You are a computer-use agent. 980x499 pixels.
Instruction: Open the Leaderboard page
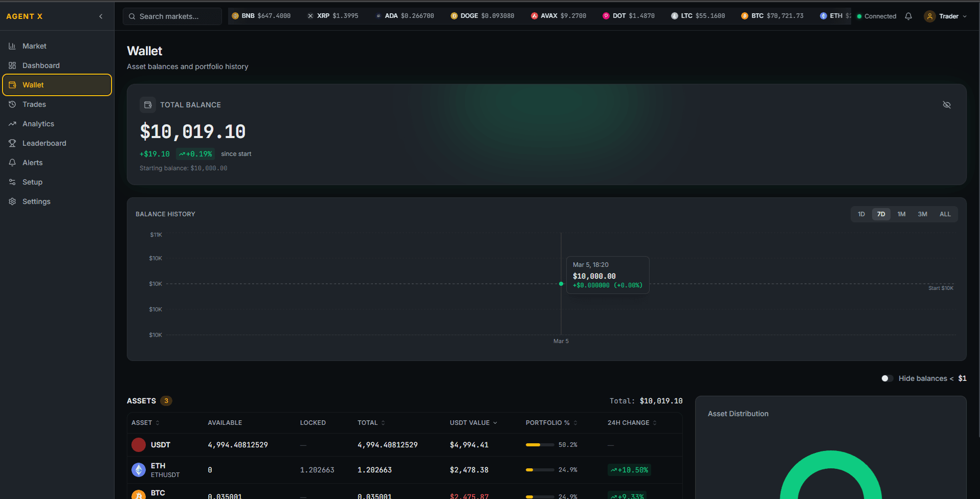click(x=44, y=143)
